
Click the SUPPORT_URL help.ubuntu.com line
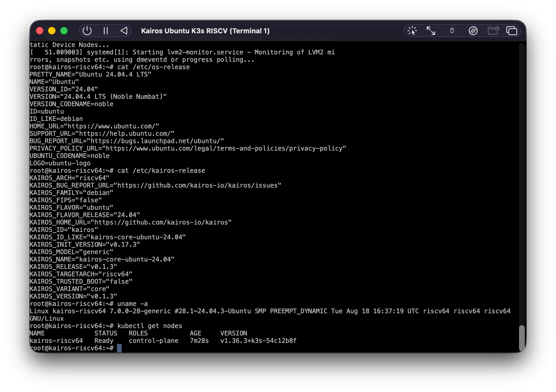pyautogui.click(x=102, y=134)
